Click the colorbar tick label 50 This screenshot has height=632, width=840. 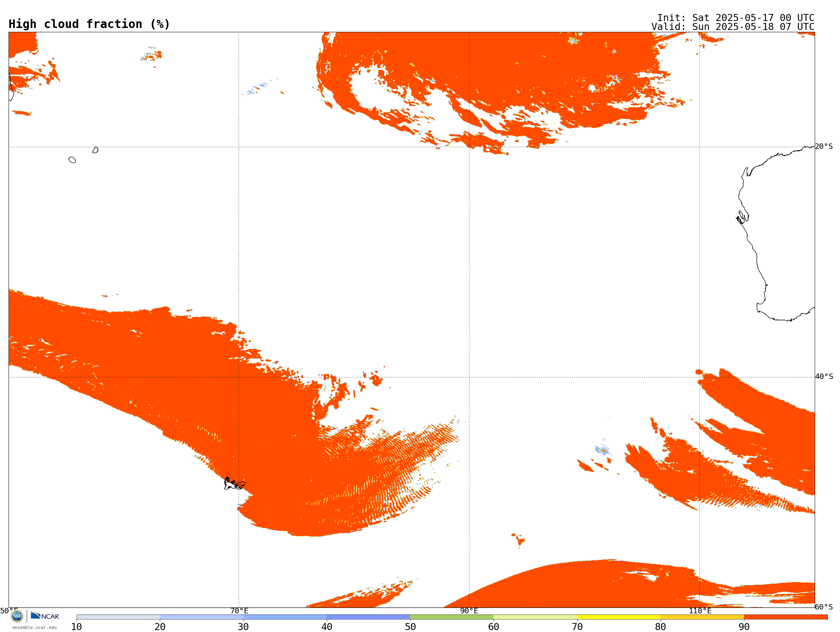[410, 627]
